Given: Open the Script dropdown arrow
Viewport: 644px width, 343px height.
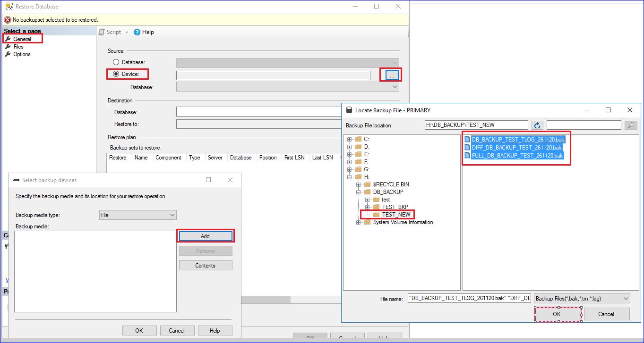Looking at the screenshot, I should 127,32.
